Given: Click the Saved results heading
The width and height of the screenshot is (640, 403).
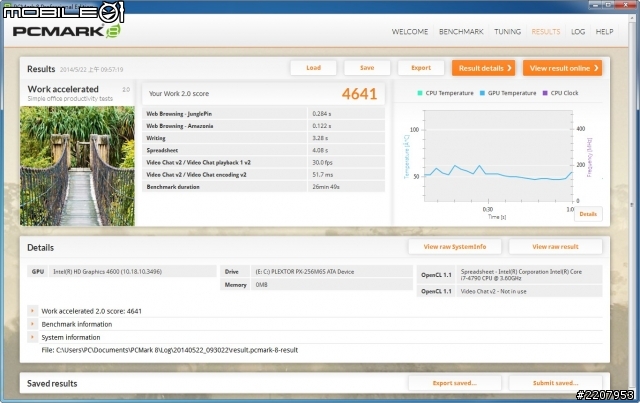Looking at the screenshot, I should click(52, 383).
